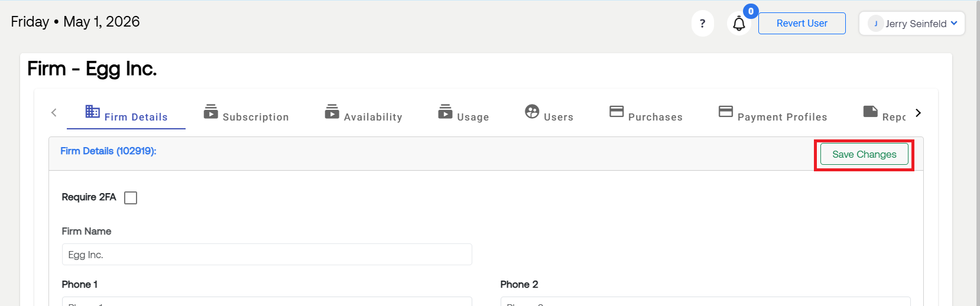This screenshot has width=980, height=306.
Task: Click the Purchases card icon
Action: click(x=616, y=111)
